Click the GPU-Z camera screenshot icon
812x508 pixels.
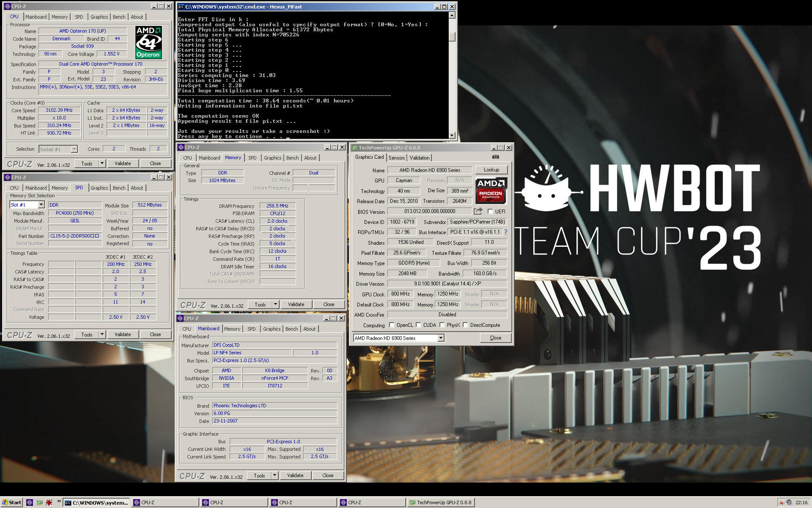coord(496,157)
